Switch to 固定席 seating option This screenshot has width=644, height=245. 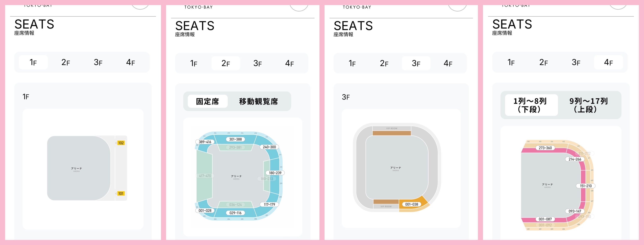(x=208, y=101)
